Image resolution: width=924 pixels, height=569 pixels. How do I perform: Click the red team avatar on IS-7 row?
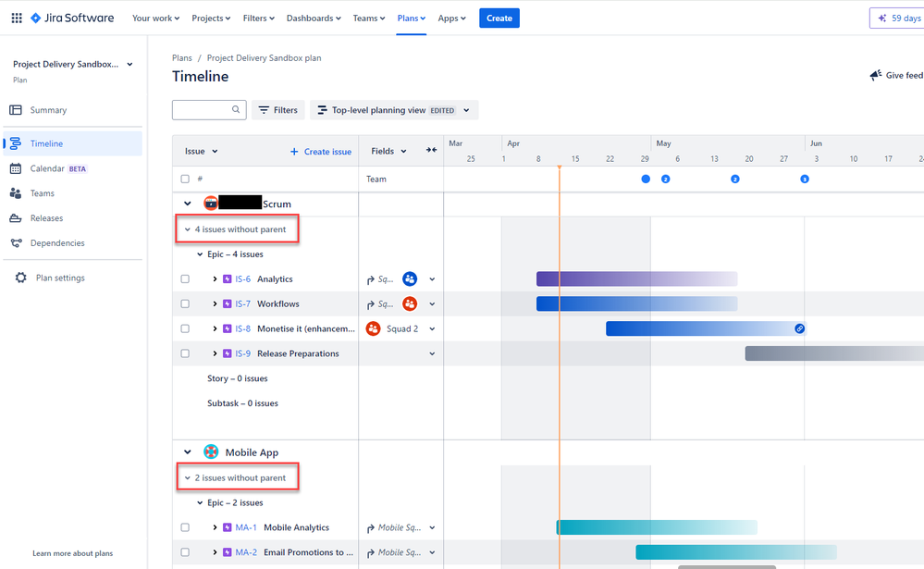[410, 303]
